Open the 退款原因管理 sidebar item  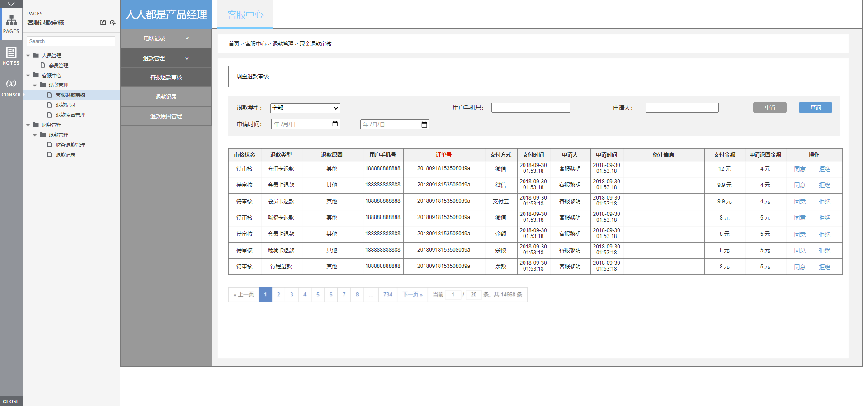[x=166, y=116]
